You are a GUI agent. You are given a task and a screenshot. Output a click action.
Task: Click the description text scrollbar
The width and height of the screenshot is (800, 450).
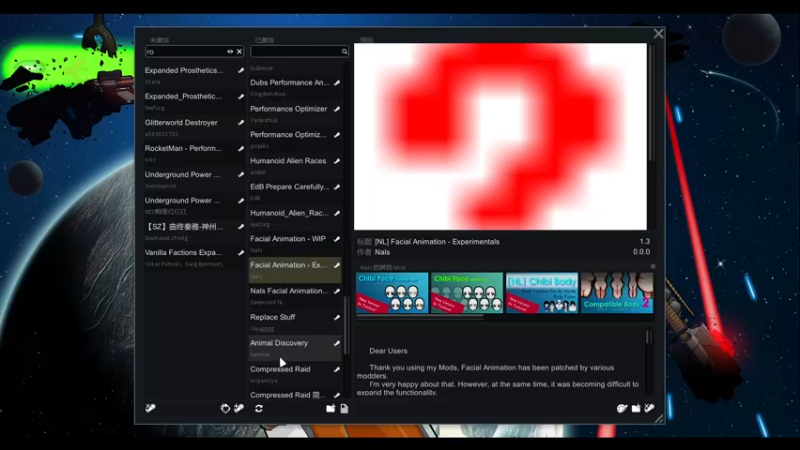coord(649,337)
